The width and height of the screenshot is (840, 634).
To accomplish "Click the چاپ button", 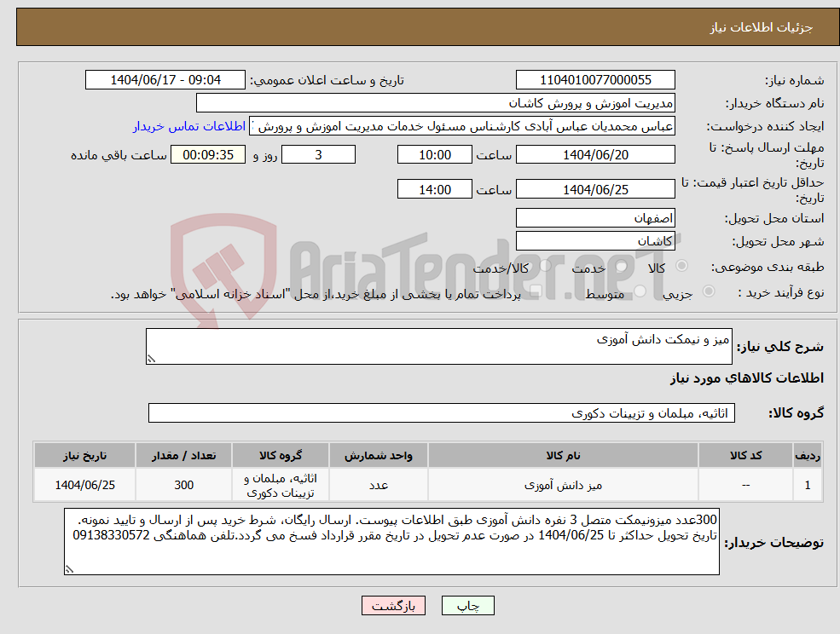I will point(466,605).
